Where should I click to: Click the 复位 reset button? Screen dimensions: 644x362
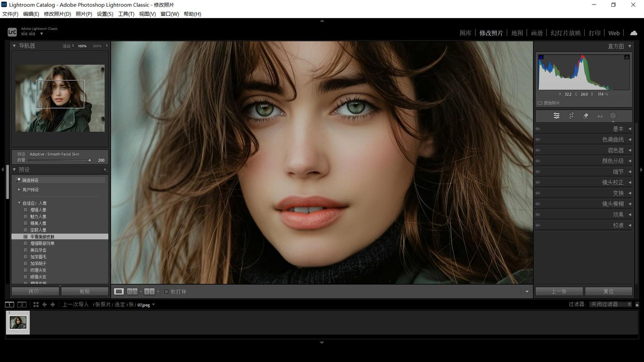(x=609, y=291)
